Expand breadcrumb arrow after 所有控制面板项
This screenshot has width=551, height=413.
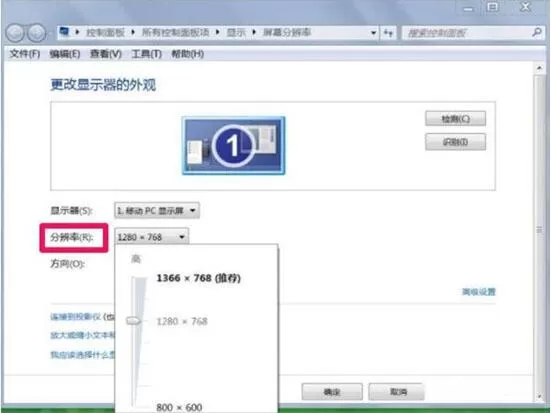tap(218, 32)
